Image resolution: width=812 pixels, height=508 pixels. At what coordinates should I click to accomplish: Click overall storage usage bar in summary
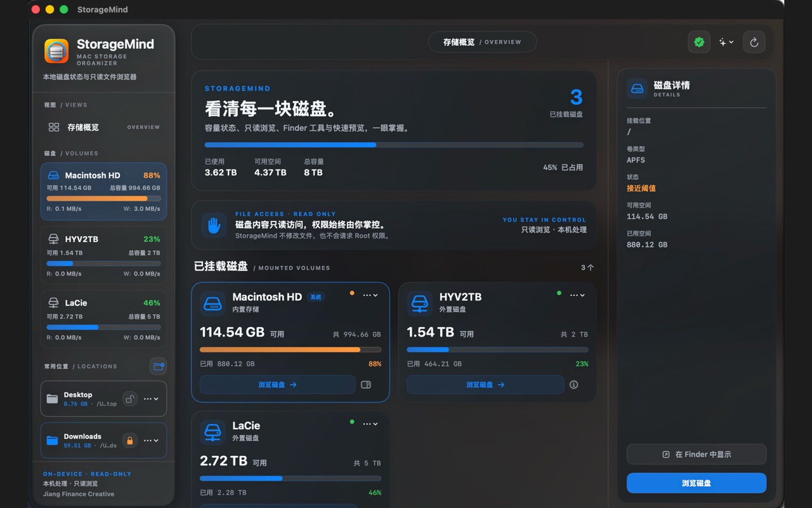coord(394,145)
